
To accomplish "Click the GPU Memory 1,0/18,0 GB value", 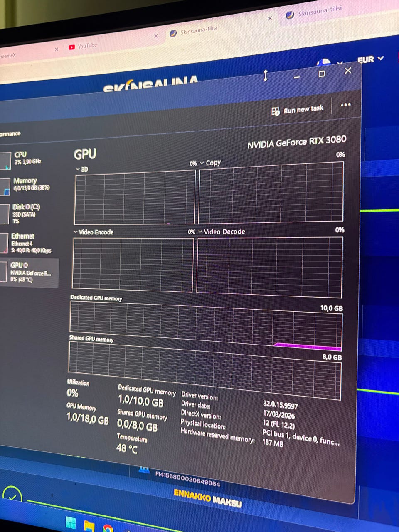I will [x=88, y=419].
